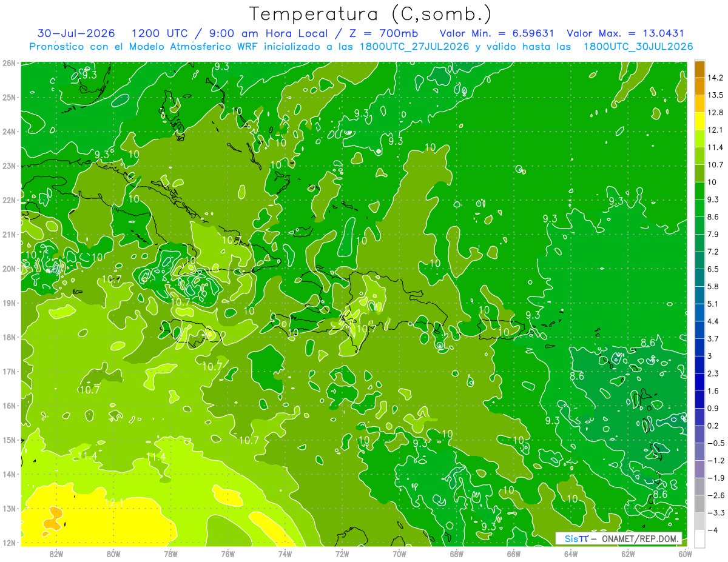Pick the white swatch below -4 in legend
Screen dimensions: 728x562
pos(699,538)
